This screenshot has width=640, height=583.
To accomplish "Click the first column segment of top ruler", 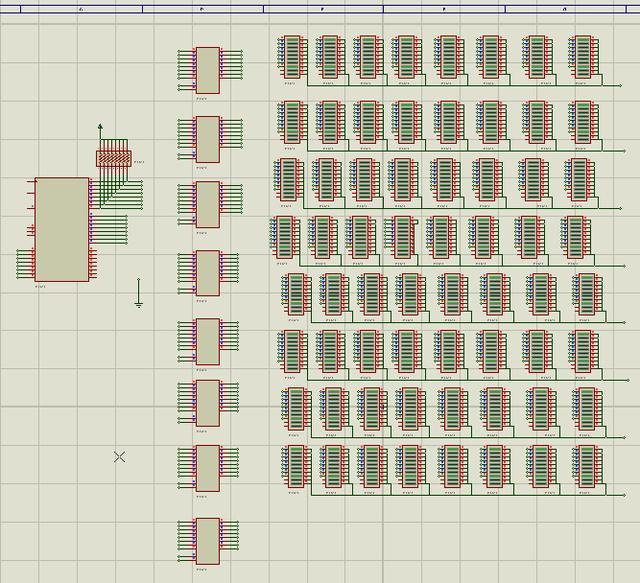I will pyautogui.click(x=80, y=8).
